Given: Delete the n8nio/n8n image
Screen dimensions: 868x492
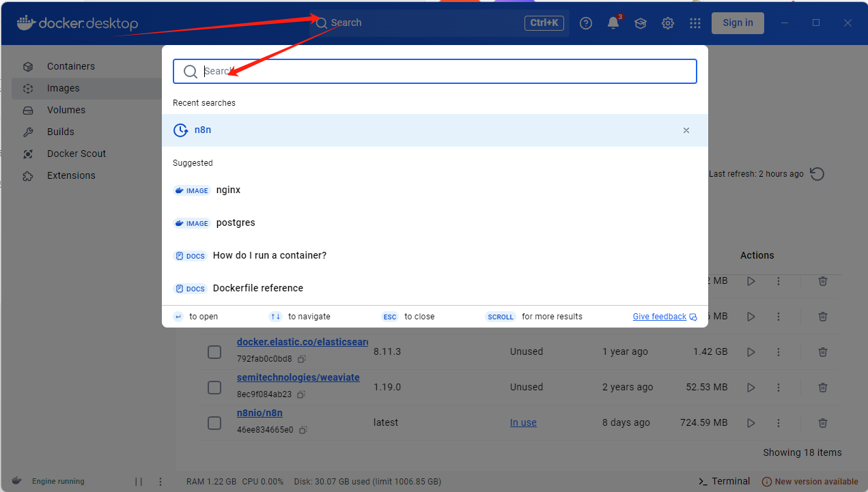Looking at the screenshot, I should pos(823,423).
